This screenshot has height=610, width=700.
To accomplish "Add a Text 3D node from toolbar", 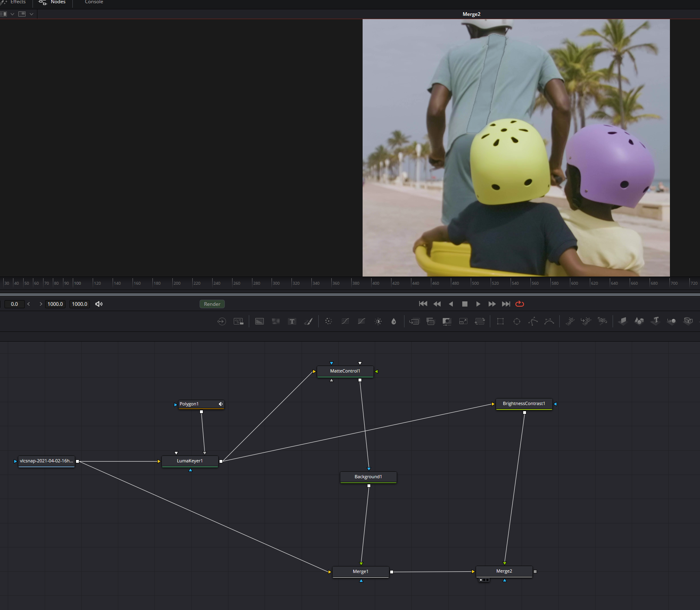I will [x=655, y=321].
